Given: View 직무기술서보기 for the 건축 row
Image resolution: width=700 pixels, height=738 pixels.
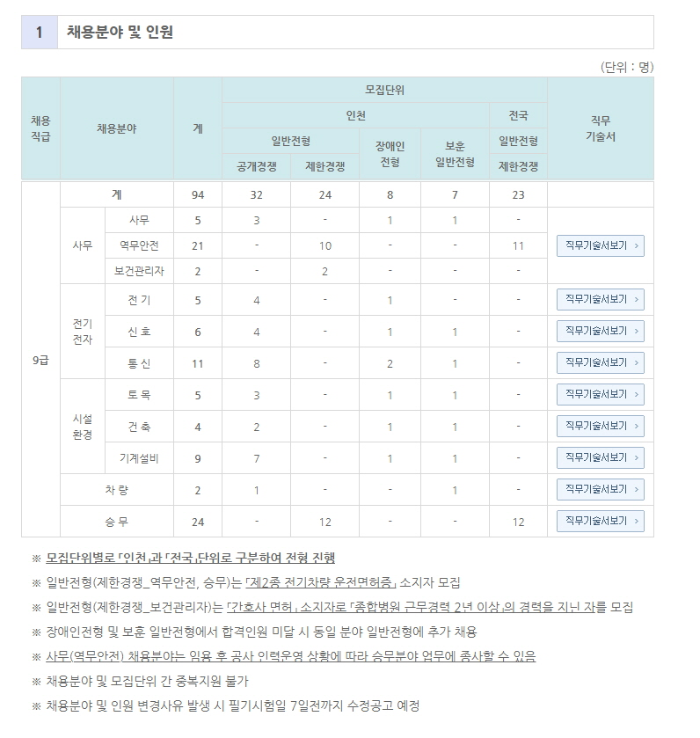Looking at the screenshot, I should coord(600,427).
